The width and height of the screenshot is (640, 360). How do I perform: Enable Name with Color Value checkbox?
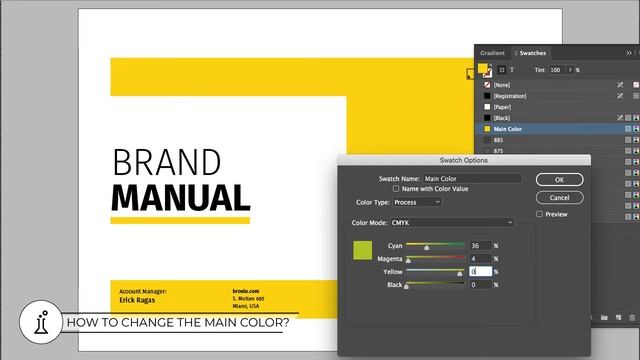396,189
